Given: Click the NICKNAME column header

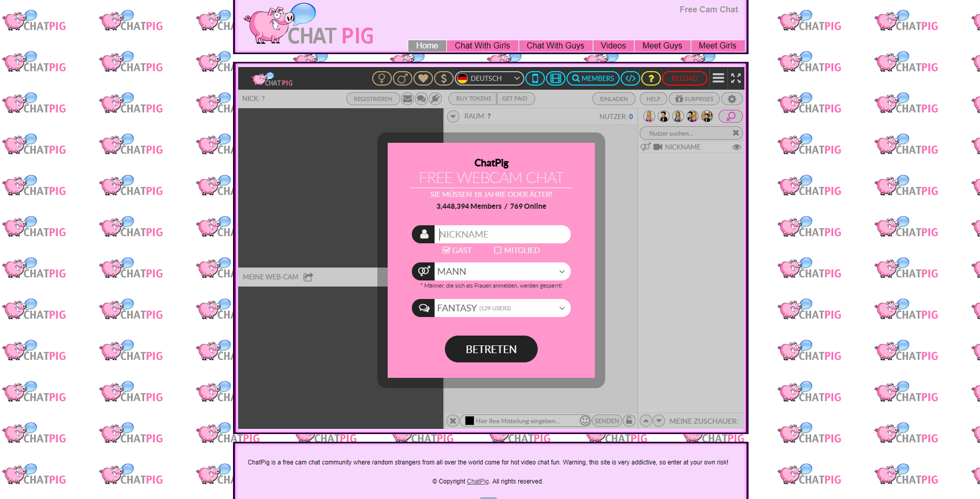Looking at the screenshot, I should coord(683,147).
